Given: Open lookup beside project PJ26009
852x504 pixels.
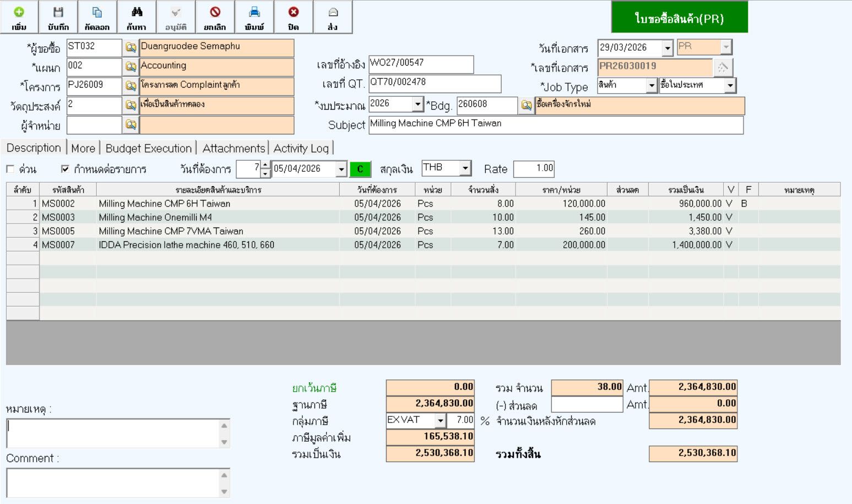Looking at the screenshot, I should point(131,86).
